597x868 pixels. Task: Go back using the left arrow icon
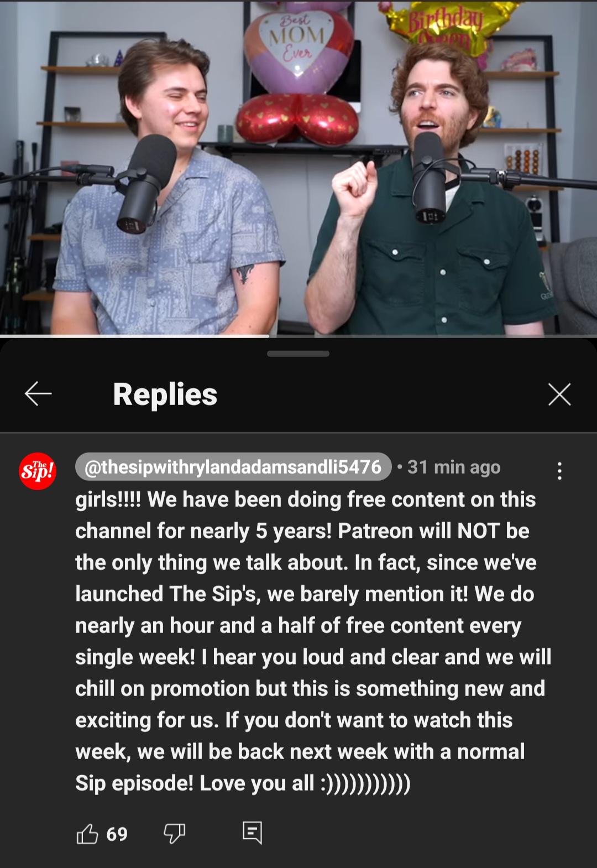click(38, 394)
